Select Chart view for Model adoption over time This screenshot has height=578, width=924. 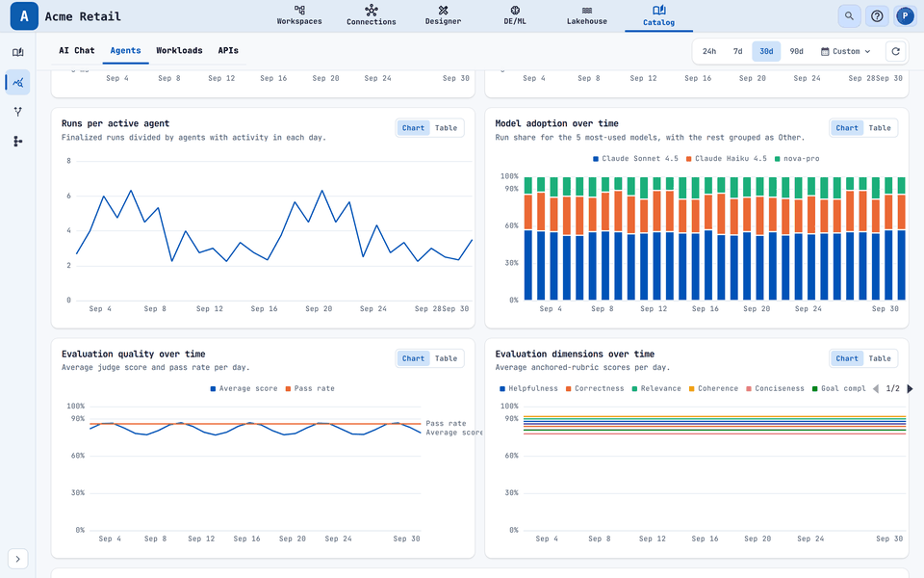coord(847,128)
